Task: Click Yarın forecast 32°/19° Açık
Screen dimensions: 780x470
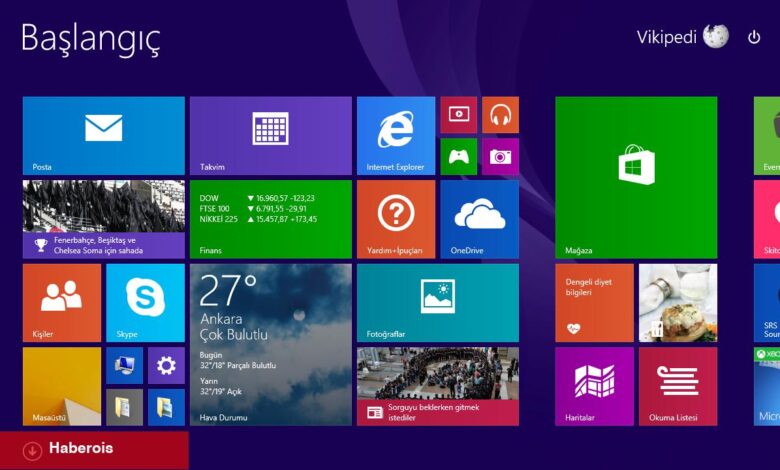Action: point(221,386)
